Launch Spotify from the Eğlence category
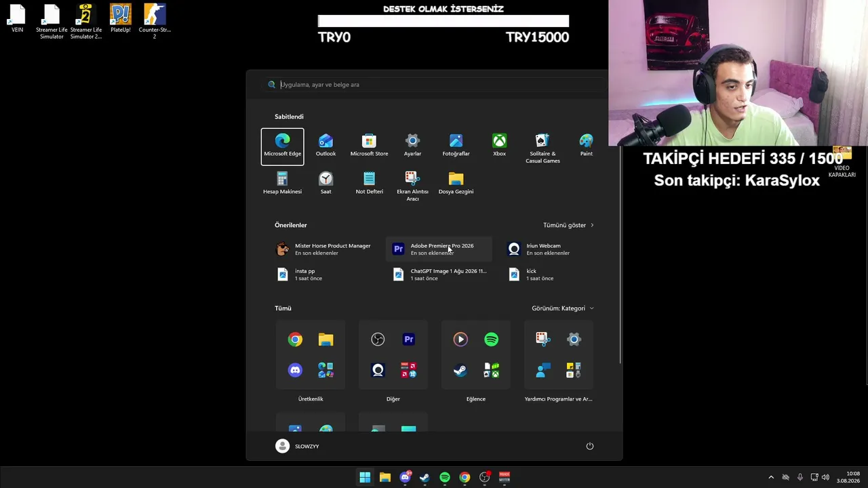 pos(492,340)
